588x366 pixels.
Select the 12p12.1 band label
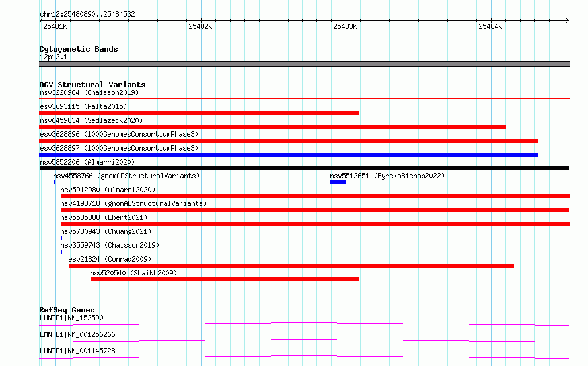pos(54,57)
